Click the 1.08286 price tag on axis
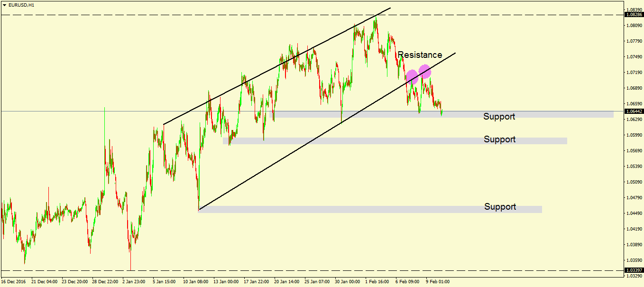This screenshot has height=287, width=644. click(635, 15)
